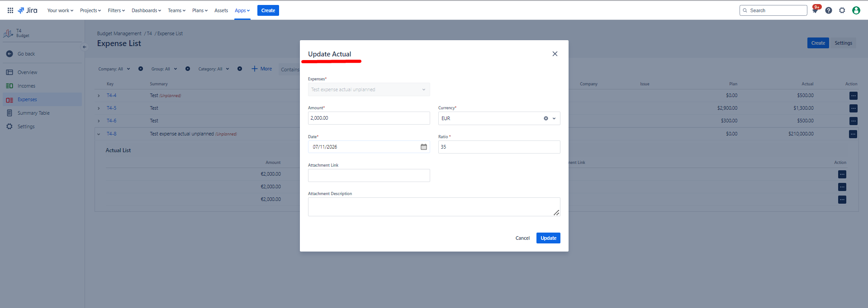Open the Your work menu
This screenshot has width=868, height=308.
coord(60,10)
